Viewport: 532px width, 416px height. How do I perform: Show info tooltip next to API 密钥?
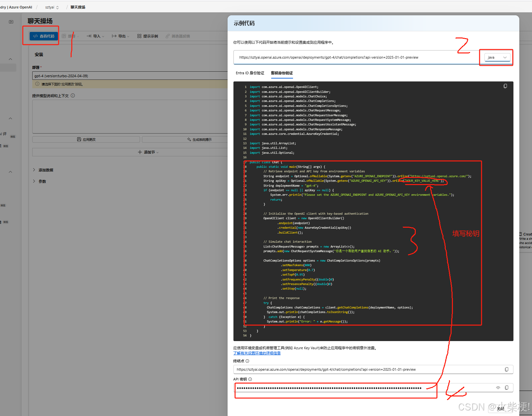click(x=250, y=379)
